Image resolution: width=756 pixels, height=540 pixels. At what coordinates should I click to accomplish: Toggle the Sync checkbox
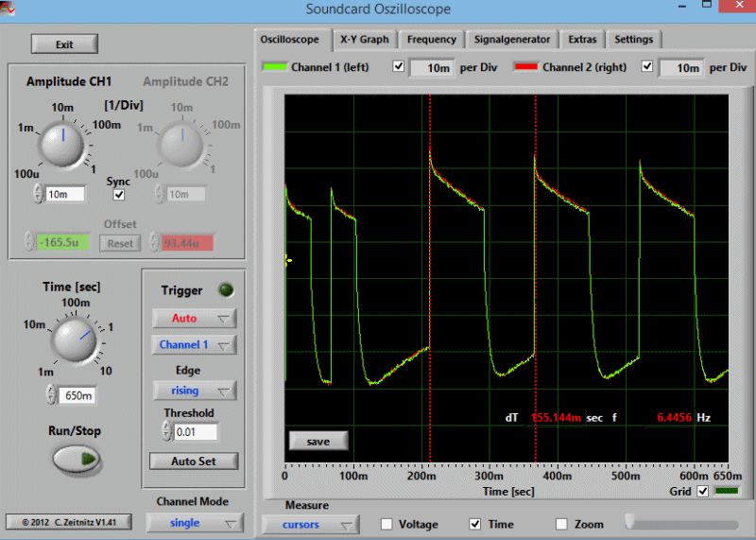[119, 195]
